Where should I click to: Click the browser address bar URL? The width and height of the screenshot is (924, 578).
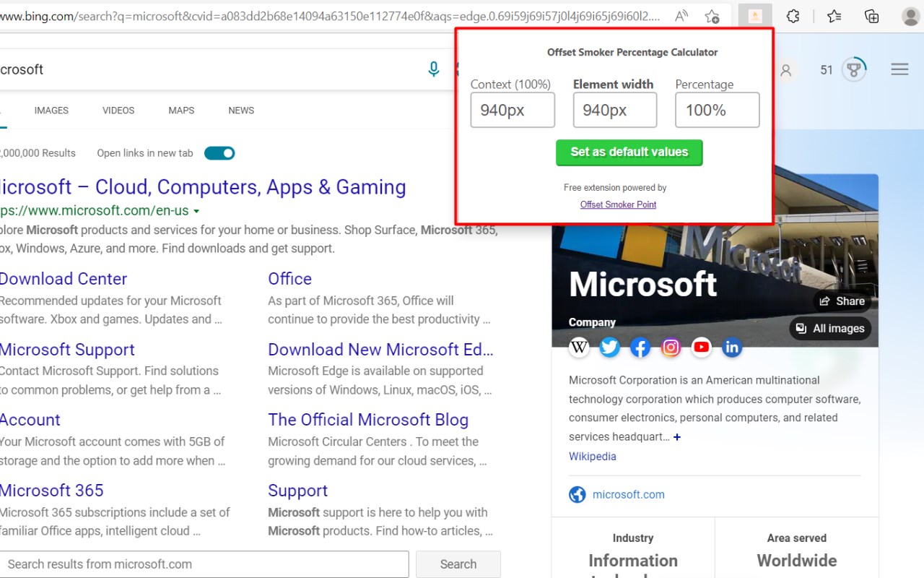[329, 16]
